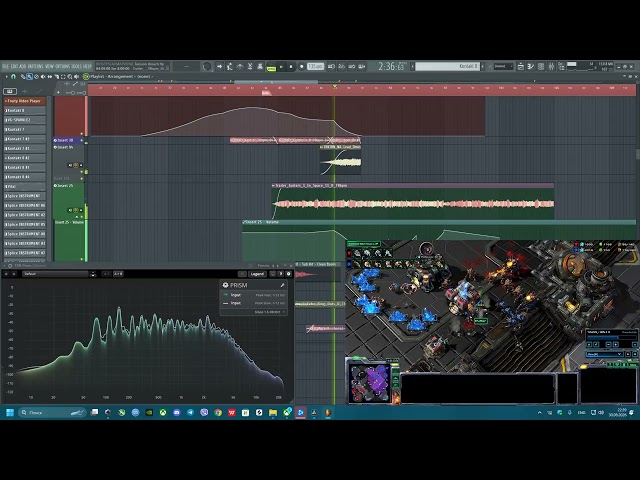Open Telegram from the taskbar

190,412
